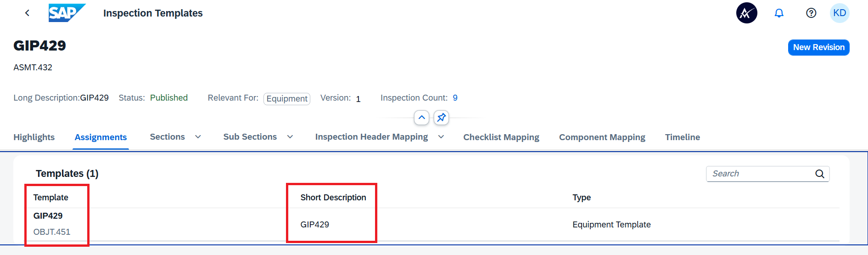Click the Template column header
The image size is (868, 255).
[x=50, y=197]
